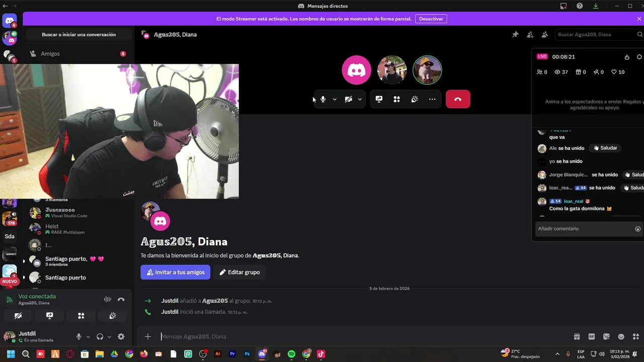Open the Windows Start menu

(x=11, y=354)
